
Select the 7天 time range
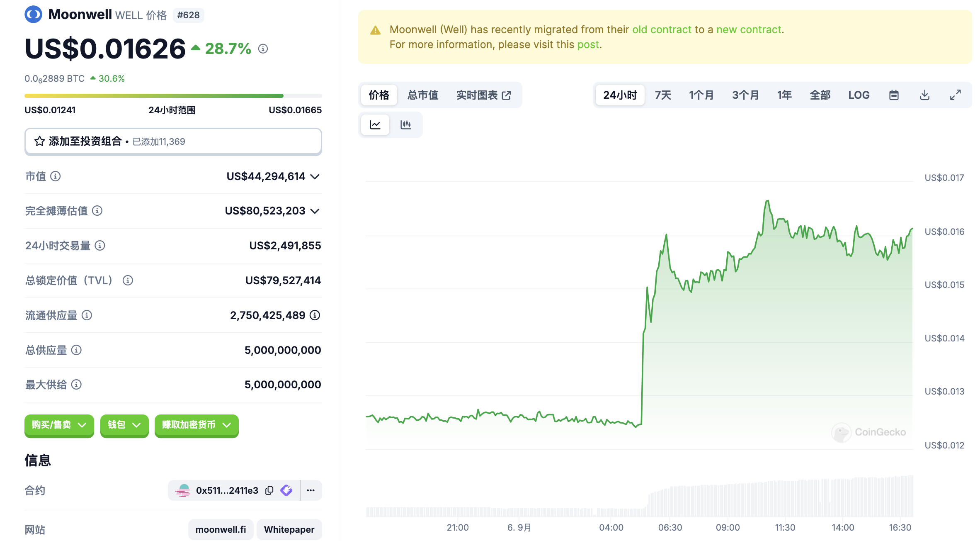pyautogui.click(x=663, y=95)
